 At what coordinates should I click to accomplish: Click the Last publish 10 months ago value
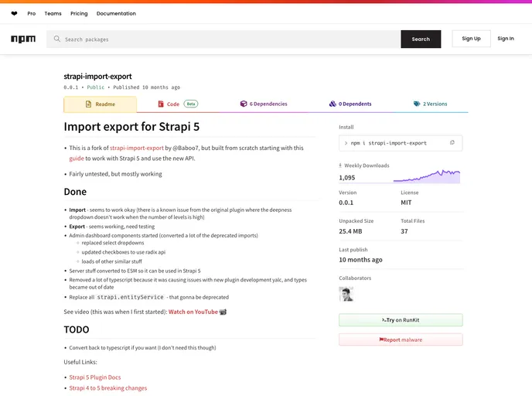coord(360,260)
